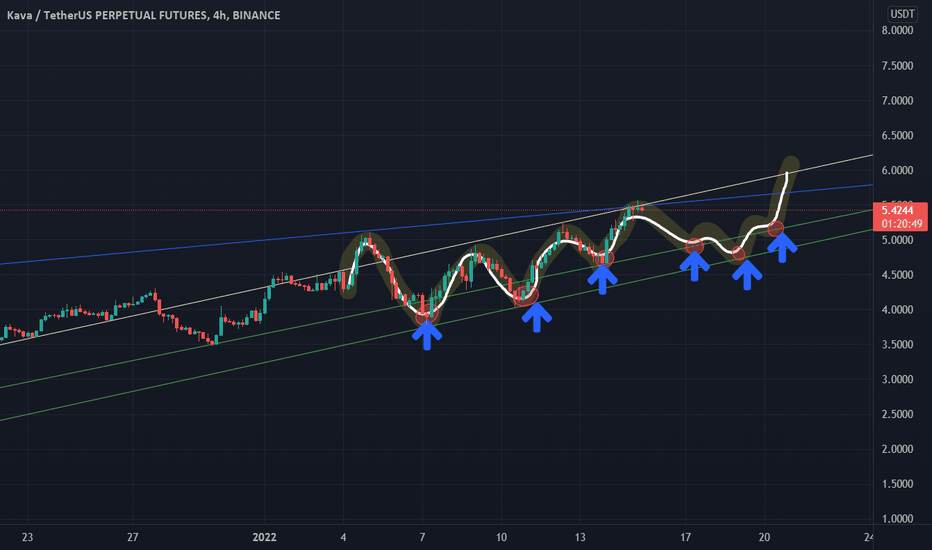Screen dimensions: 932x550
Task: Click date 20 on the time axis
Action: 764,538
